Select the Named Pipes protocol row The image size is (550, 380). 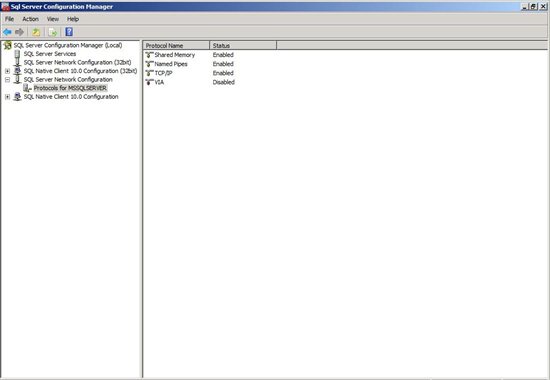[x=171, y=64]
